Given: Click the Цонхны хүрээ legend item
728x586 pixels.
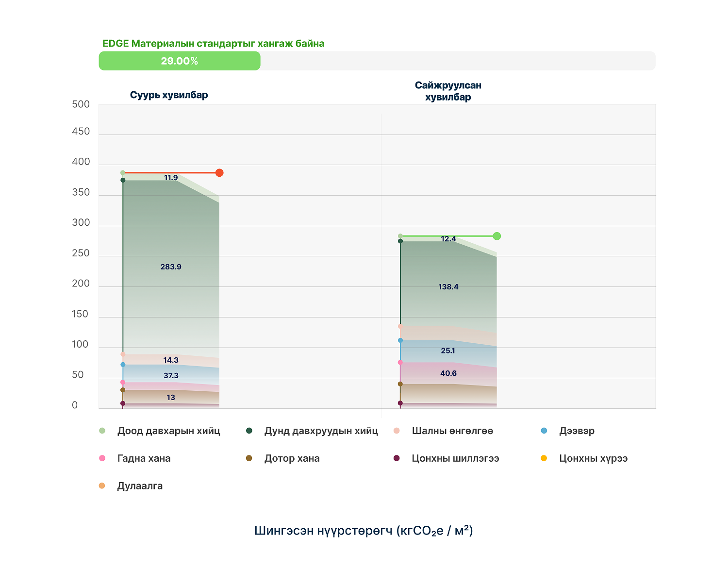Looking at the screenshot, I should pyautogui.click(x=593, y=459).
